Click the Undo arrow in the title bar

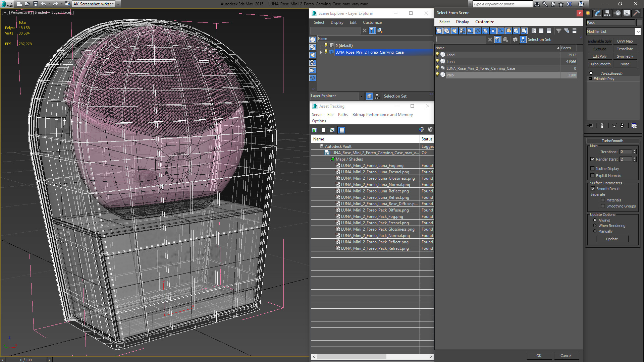[x=44, y=4]
